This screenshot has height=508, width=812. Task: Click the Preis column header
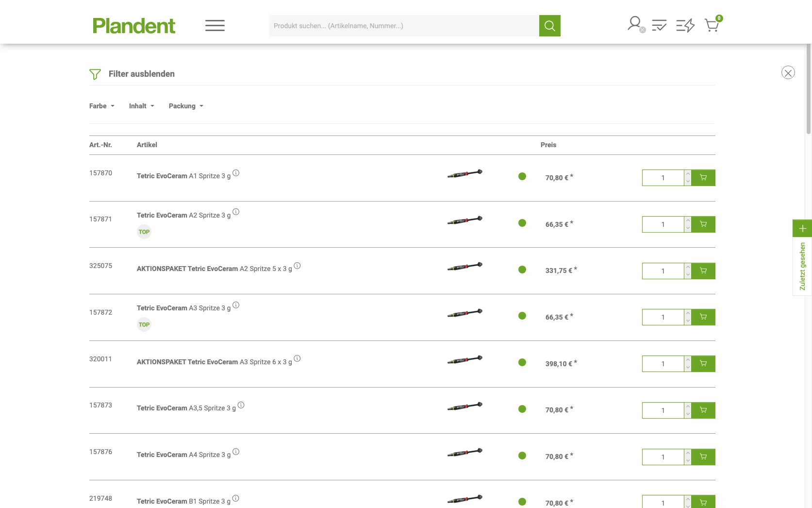click(x=548, y=145)
